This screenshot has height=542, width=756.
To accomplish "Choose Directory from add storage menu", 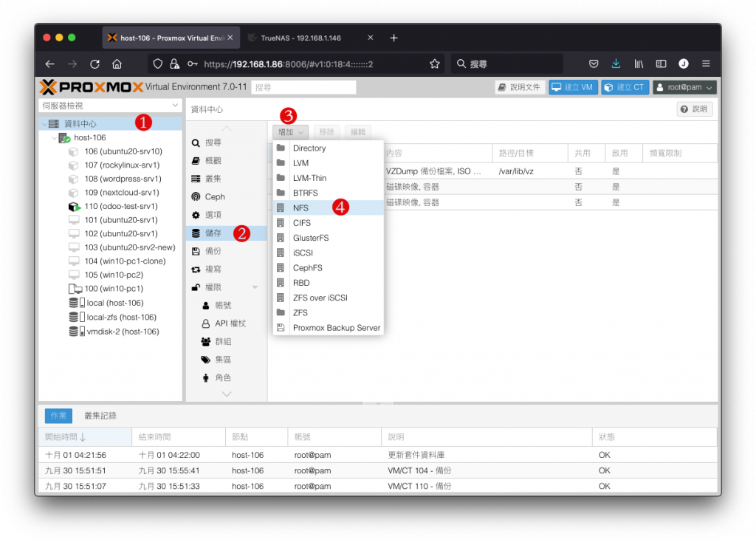I will click(328, 148).
